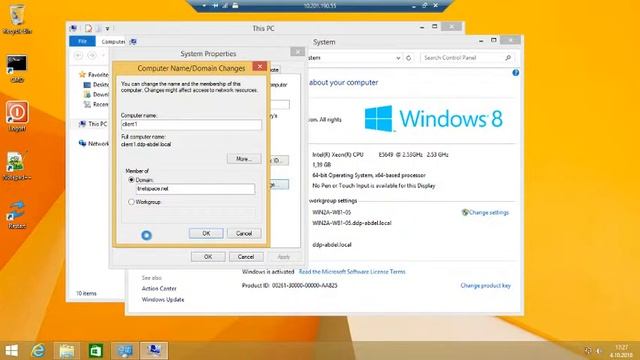Click Cancel in Computer Name/Domain Changes dialog
Image resolution: width=640 pixels, height=360 pixels.
pos(244,233)
